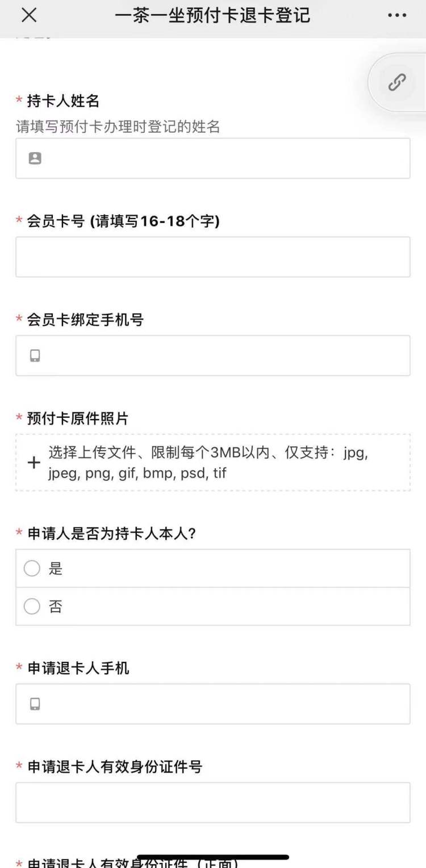Tap the home indicator bar at bottom
Screen dimensions: 426x868
tap(213, 857)
